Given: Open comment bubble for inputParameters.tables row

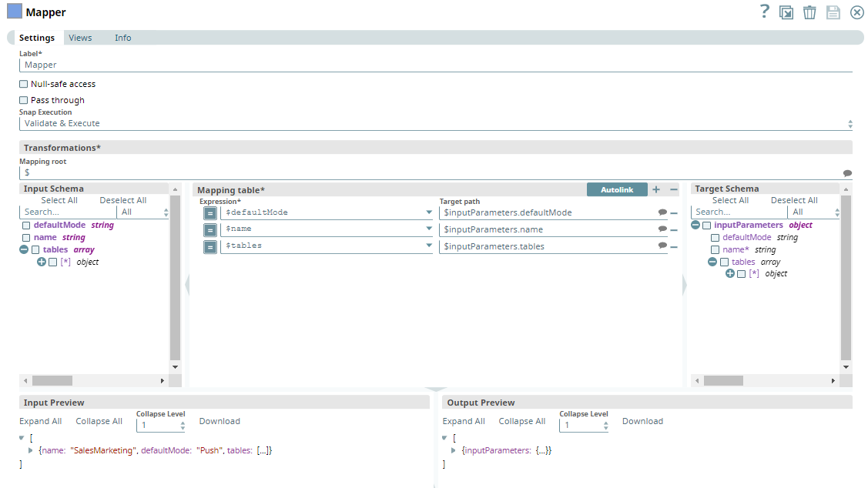Looking at the screenshot, I should tap(662, 245).
